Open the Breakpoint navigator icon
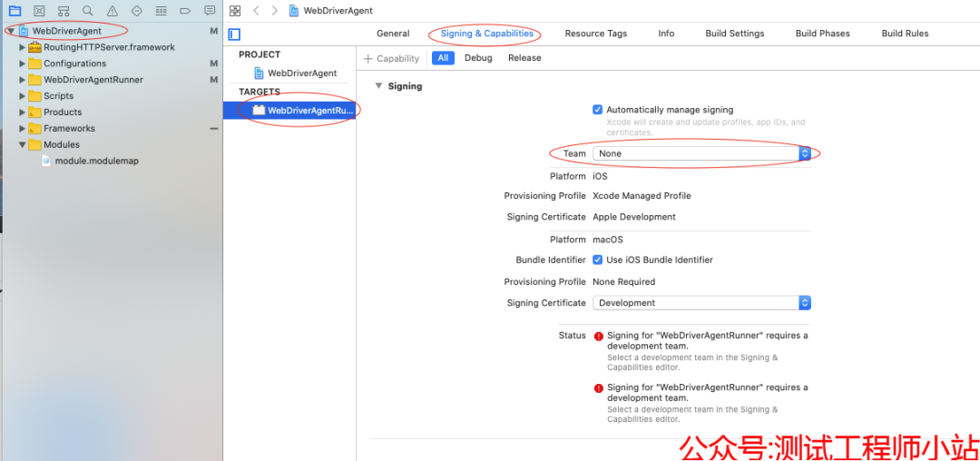 (185, 11)
